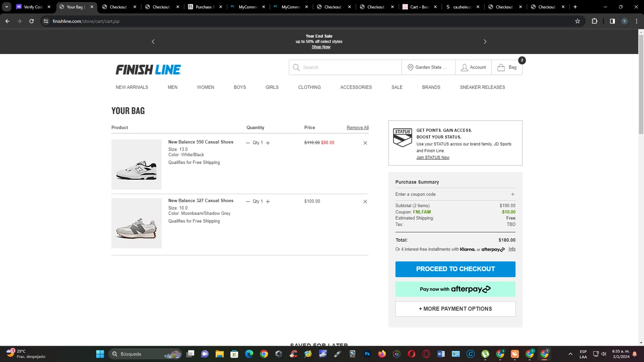Increase quantity of New Balance 550
Image resolution: width=644 pixels, height=362 pixels.
click(x=268, y=143)
